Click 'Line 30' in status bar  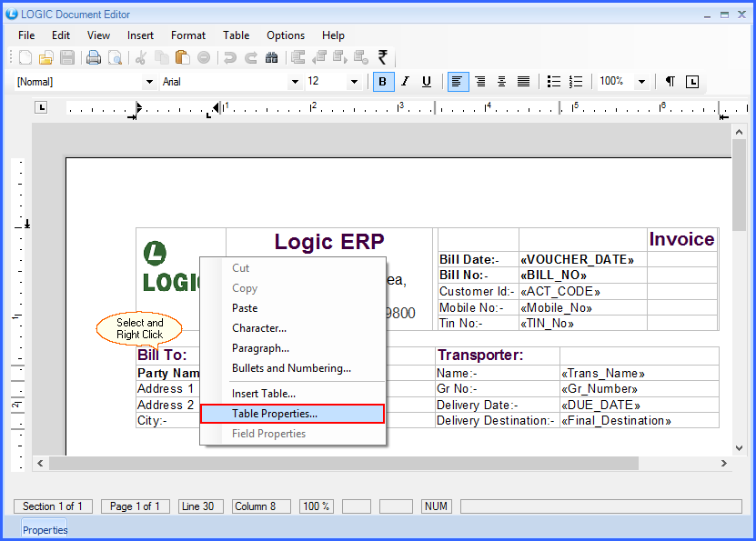coord(200,506)
